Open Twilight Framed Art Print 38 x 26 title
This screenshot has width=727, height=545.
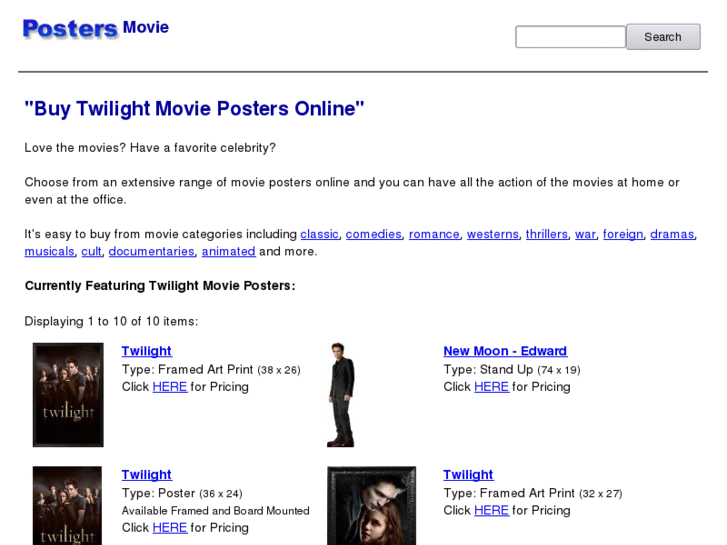pyautogui.click(x=147, y=351)
